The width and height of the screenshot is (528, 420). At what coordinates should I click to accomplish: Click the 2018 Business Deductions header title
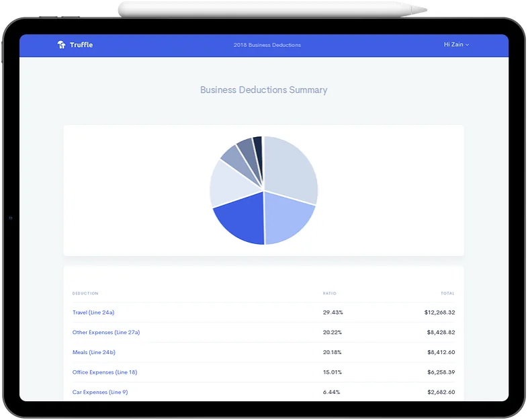click(x=267, y=45)
